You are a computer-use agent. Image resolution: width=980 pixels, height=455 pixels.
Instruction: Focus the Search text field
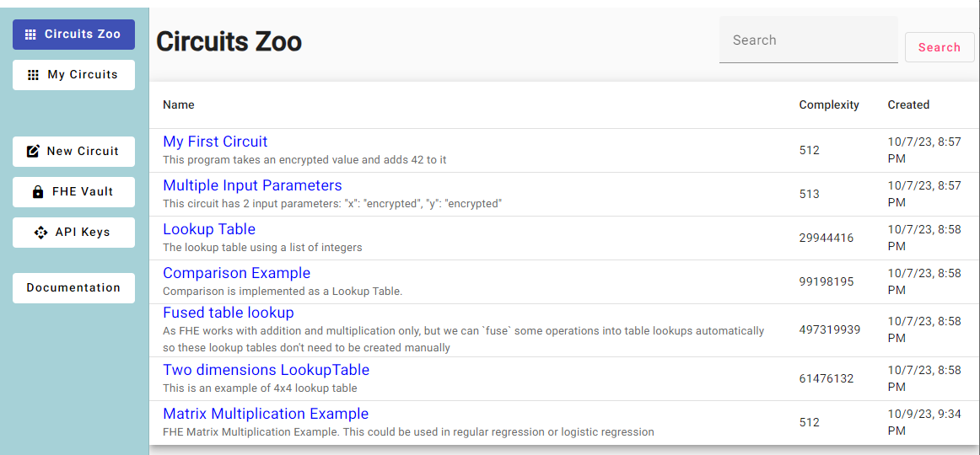tap(808, 40)
